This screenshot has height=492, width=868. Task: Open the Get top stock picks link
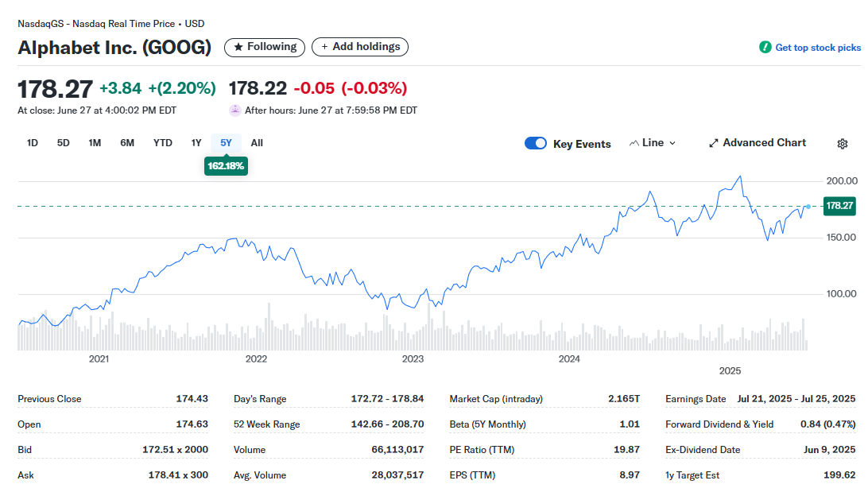tap(818, 48)
